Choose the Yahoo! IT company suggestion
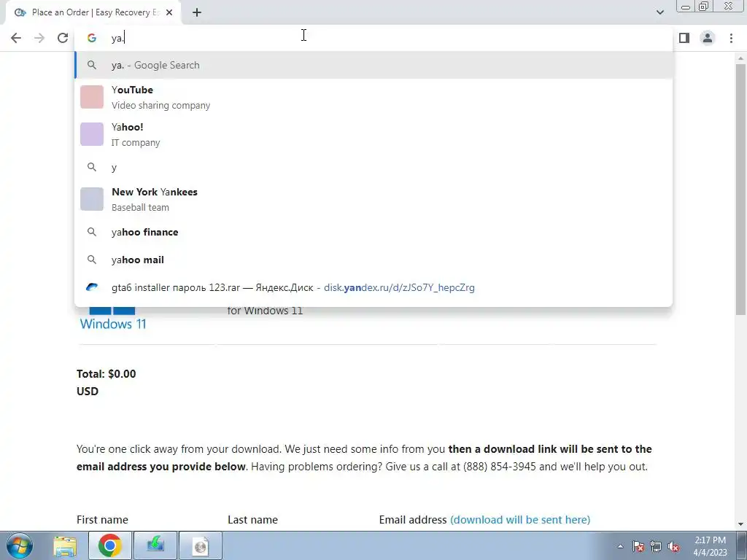The height and width of the screenshot is (560, 747). (373, 134)
